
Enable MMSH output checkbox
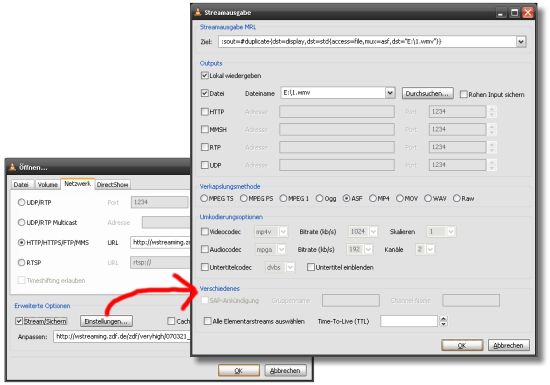click(204, 129)
